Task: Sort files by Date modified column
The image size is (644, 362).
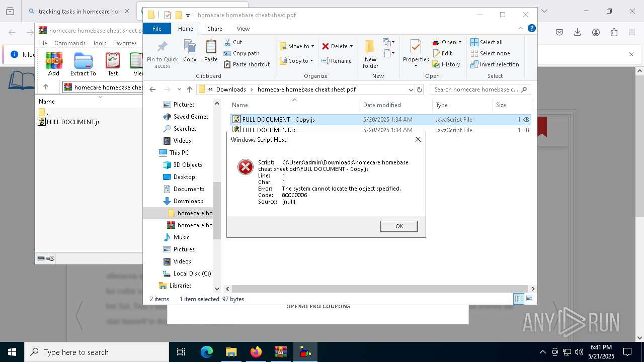Action: (396, 105)
